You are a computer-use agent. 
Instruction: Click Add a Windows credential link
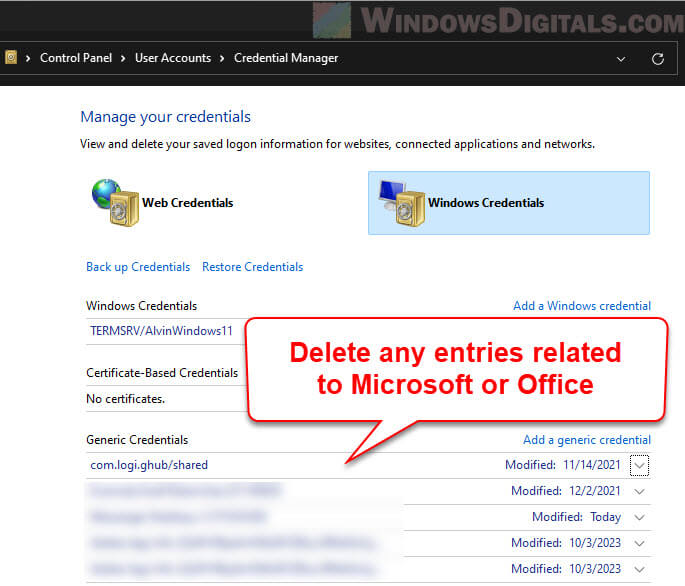point(581,306)
